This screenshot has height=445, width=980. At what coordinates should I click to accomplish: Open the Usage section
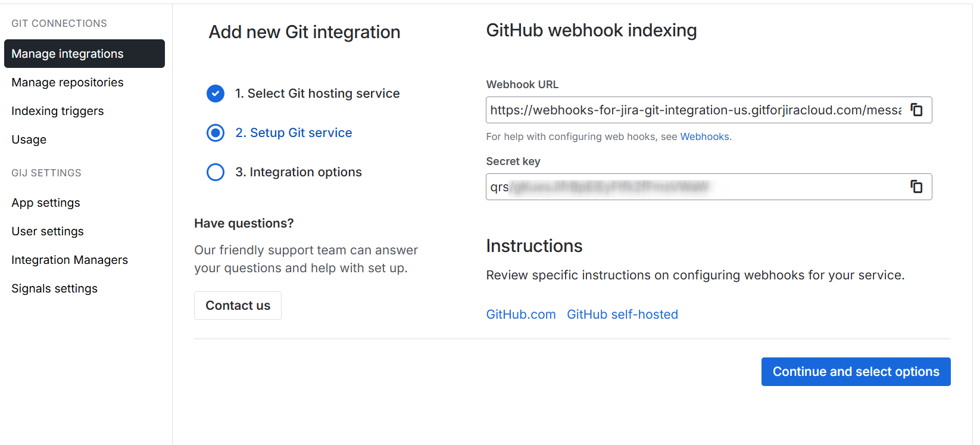[29, 139]
